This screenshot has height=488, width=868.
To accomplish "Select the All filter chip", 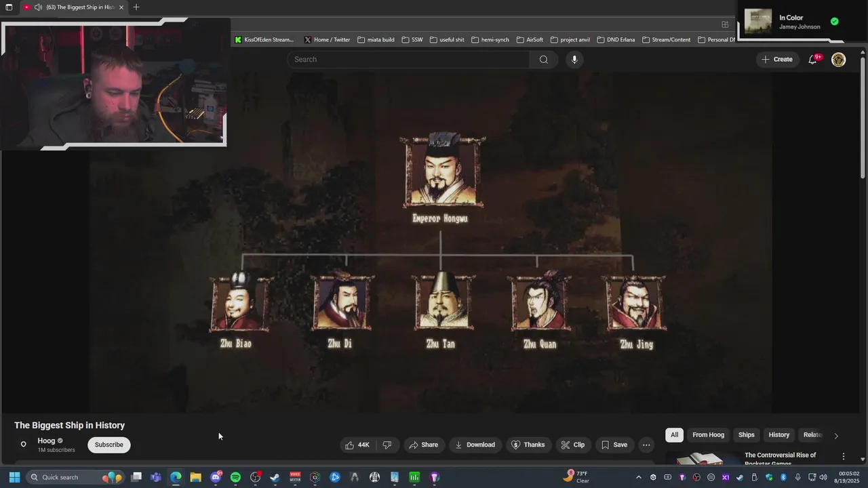I will (x=674, y=435).
